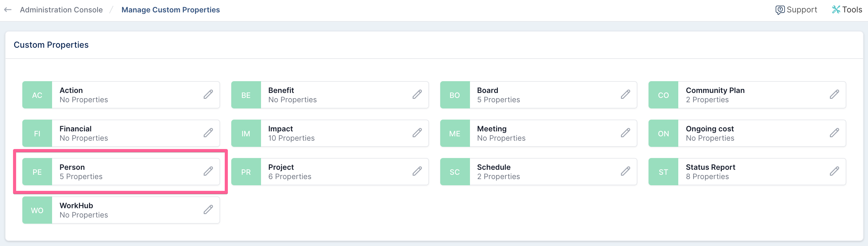Screen dimensions: 868x246
Task: Edit Status Report properties pencil icon
Action: coord(834,171)
